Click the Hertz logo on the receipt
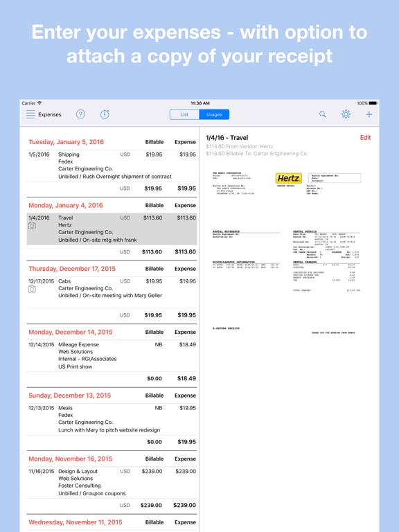The image size is (399, 532). tap(288, 178)
